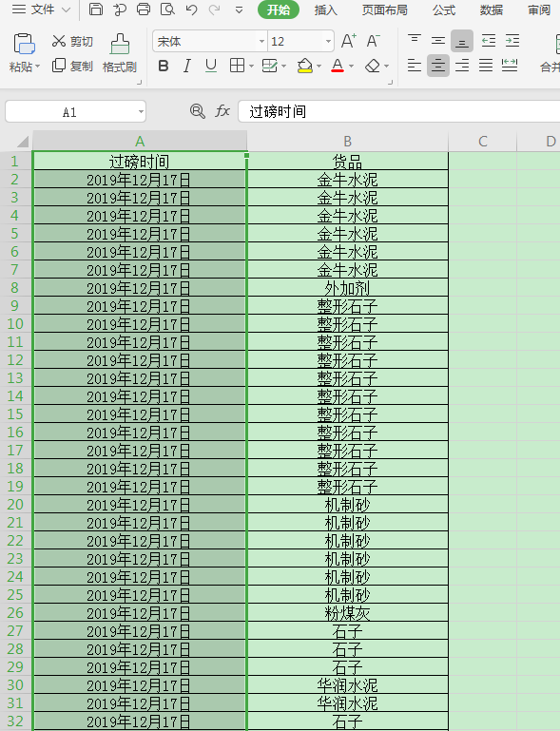
Task: Open the 文件 menu dropdown arrow
Action: click(67, 10)
